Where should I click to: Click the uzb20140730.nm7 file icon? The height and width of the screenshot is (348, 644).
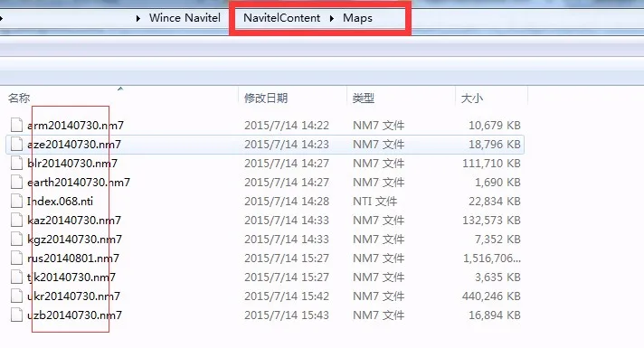tap(16, 315)
